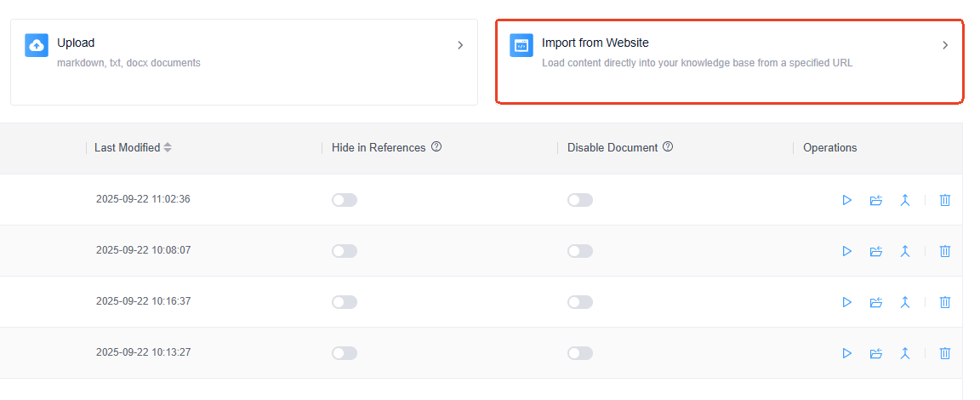Click the folder icon in the 10:13:27 row
The height and width of the screenshot is (400, 980).
(x=876, y=353)
